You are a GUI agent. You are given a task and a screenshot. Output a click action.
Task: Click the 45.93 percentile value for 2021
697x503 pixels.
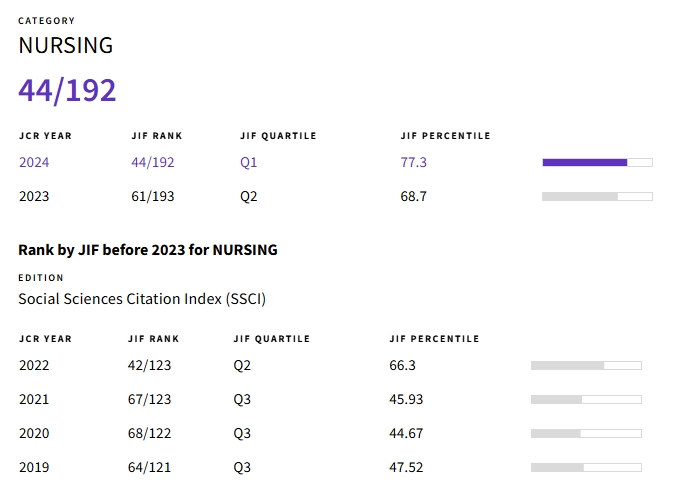click(x=408, y=399)
